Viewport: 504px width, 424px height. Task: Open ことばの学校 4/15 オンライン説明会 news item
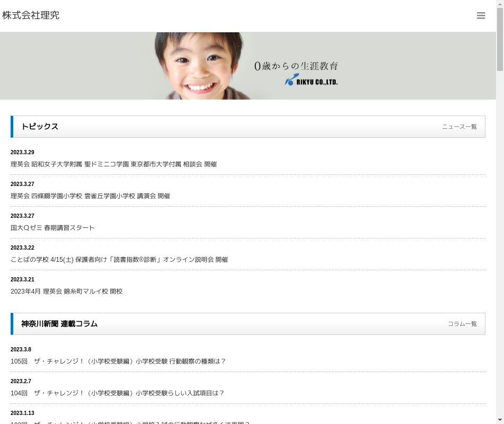click(x=119, y=260)
